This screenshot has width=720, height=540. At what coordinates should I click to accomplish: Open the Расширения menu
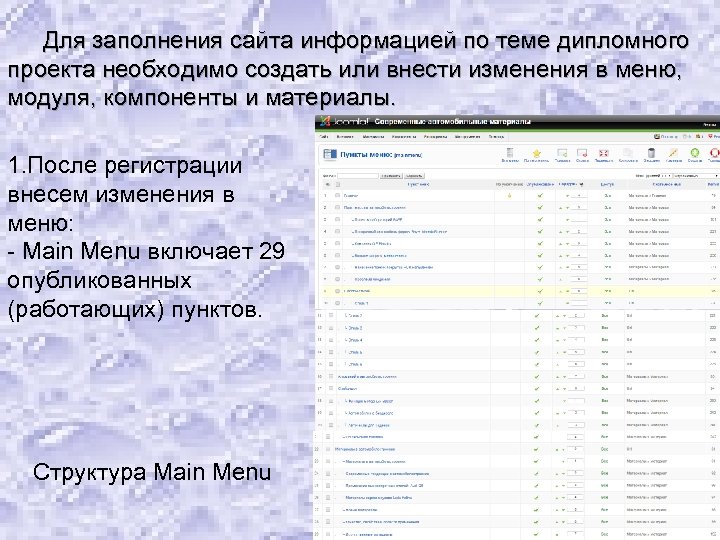click(x=435, y=137)
